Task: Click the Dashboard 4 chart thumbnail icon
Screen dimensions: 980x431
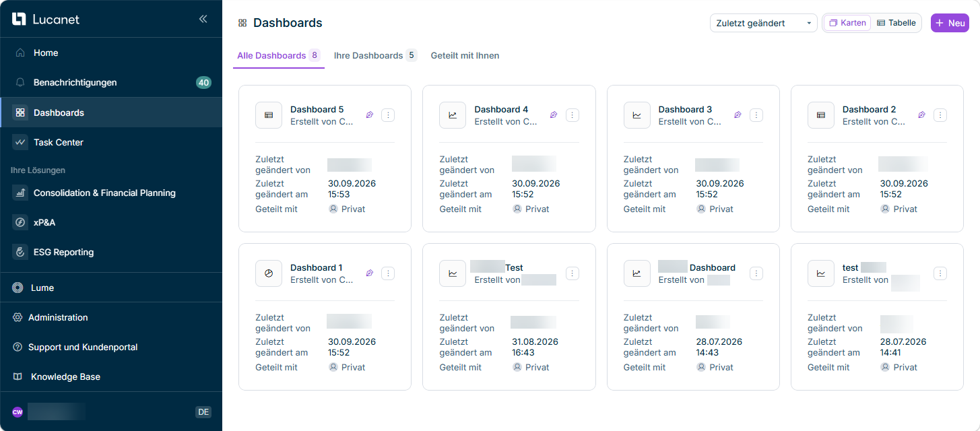Action: [x=453, y=115]
